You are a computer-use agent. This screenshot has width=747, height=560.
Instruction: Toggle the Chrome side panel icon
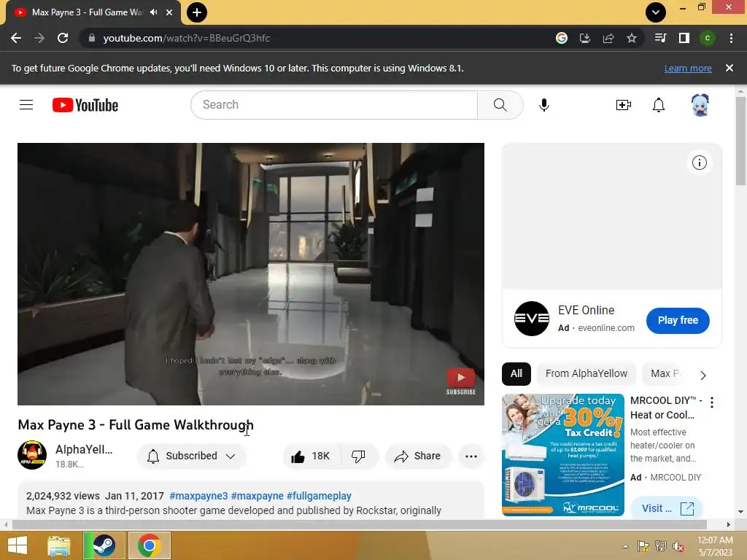click(x=684, y=38)
